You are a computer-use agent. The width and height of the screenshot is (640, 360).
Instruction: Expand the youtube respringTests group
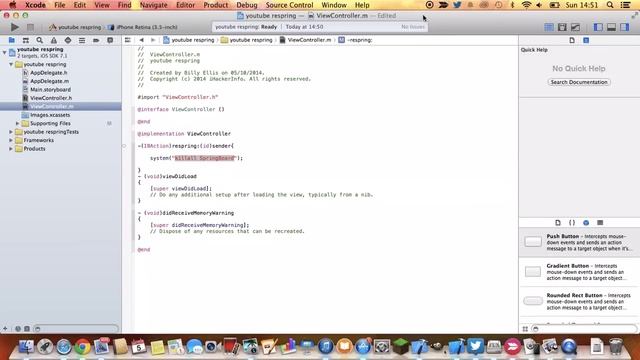coord(11,132)
